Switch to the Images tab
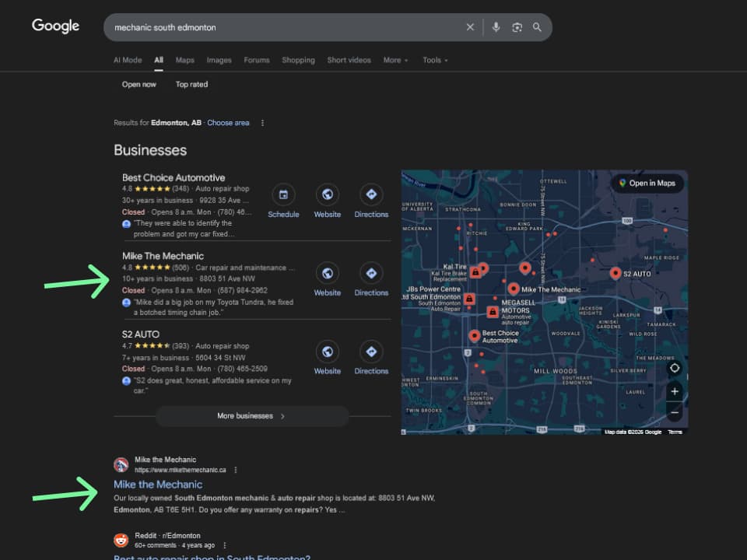 point(219,60)
